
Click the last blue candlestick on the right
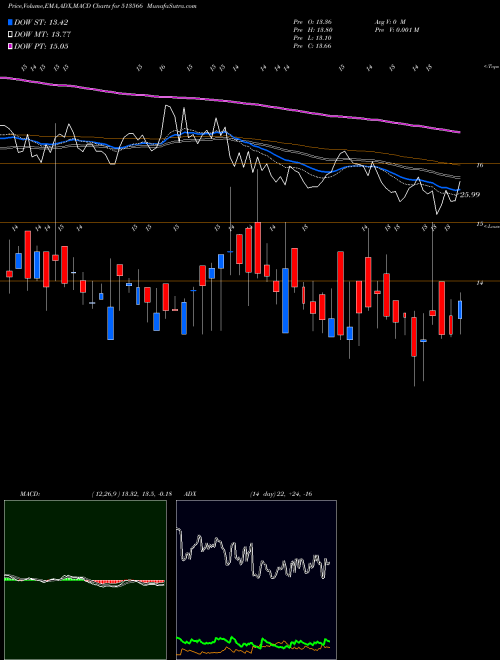460,310
